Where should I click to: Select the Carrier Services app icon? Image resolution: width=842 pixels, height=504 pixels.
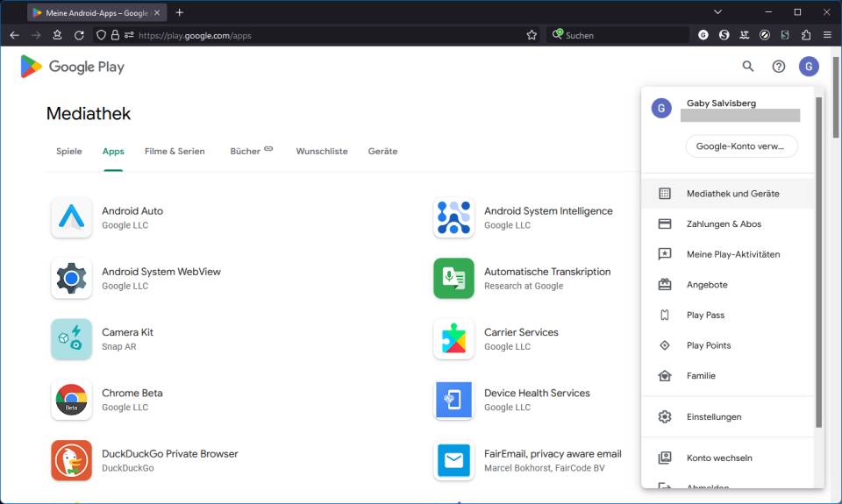(x=453, y=339)
